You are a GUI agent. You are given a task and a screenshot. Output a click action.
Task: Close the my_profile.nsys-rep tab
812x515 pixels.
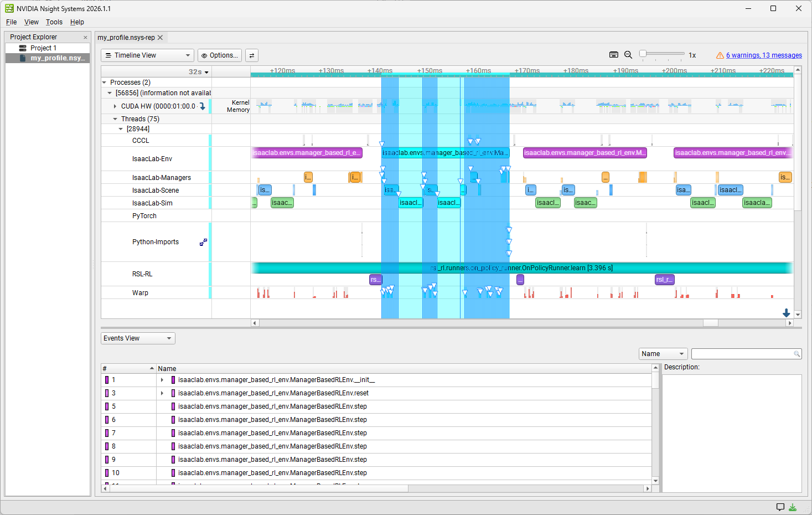point(161,38)
